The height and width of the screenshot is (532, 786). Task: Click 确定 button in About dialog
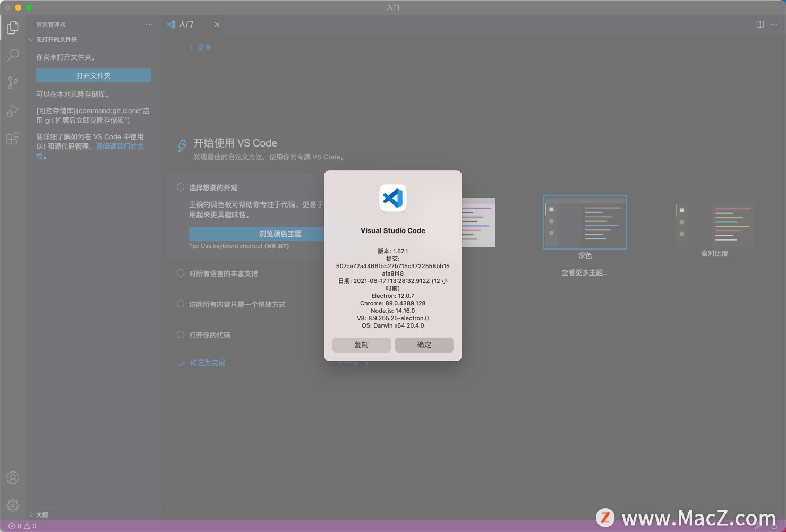(424, 345)
